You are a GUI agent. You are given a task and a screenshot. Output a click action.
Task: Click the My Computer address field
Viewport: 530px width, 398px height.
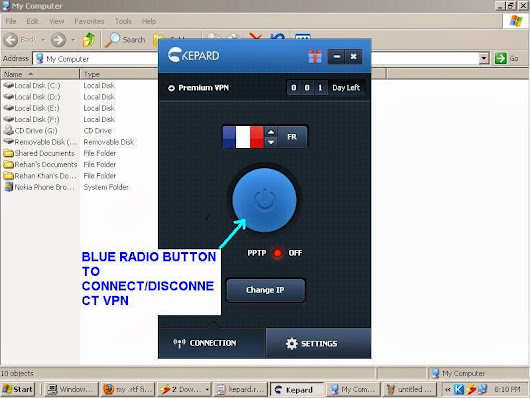point(96,59)
